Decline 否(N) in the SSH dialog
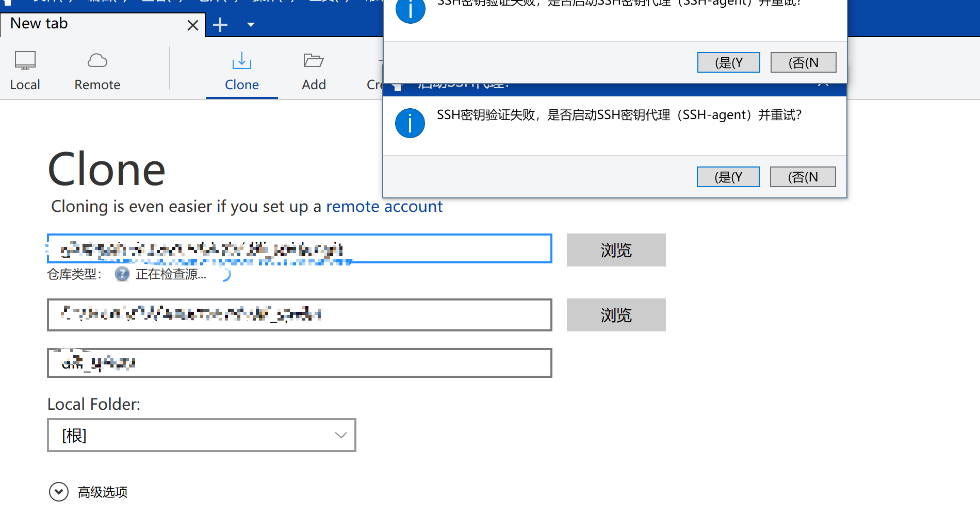This screenshot has height=518, width=980. coord(803,176)
